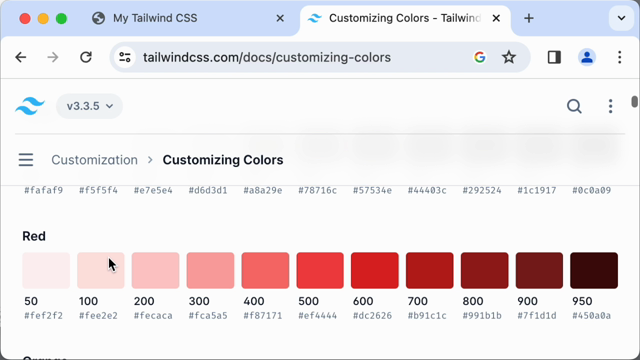Open a new browser tab
The image size is (640, 360).
pos(529,18)
